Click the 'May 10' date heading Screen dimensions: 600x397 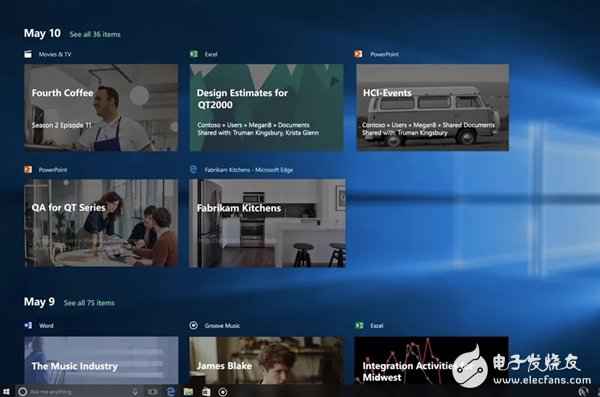pos(42,33)
